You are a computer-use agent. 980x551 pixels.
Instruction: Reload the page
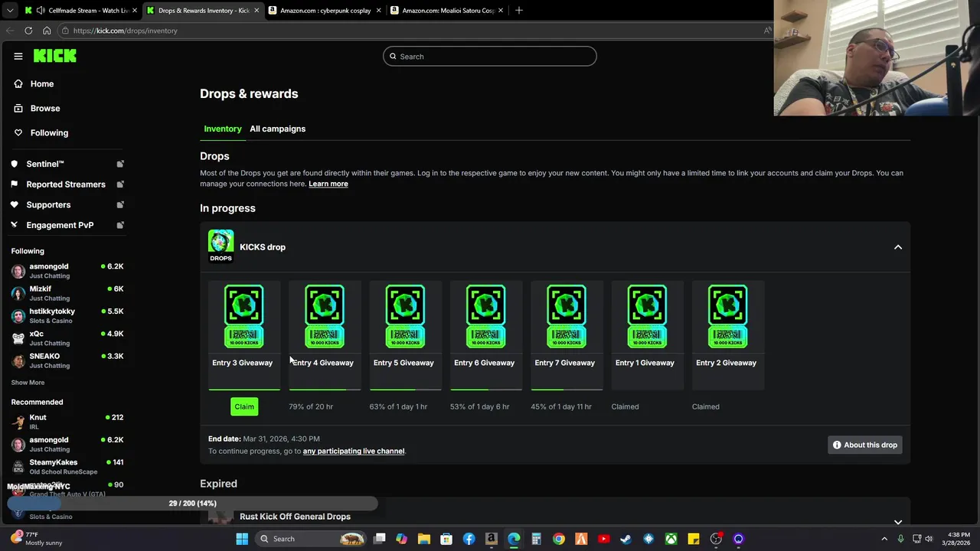(28, 31)
